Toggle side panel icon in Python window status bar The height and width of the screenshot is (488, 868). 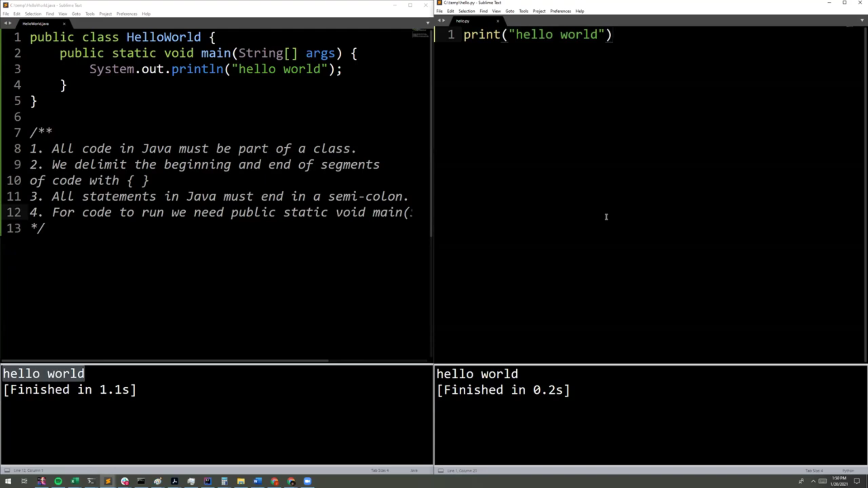tap(441, 470)
